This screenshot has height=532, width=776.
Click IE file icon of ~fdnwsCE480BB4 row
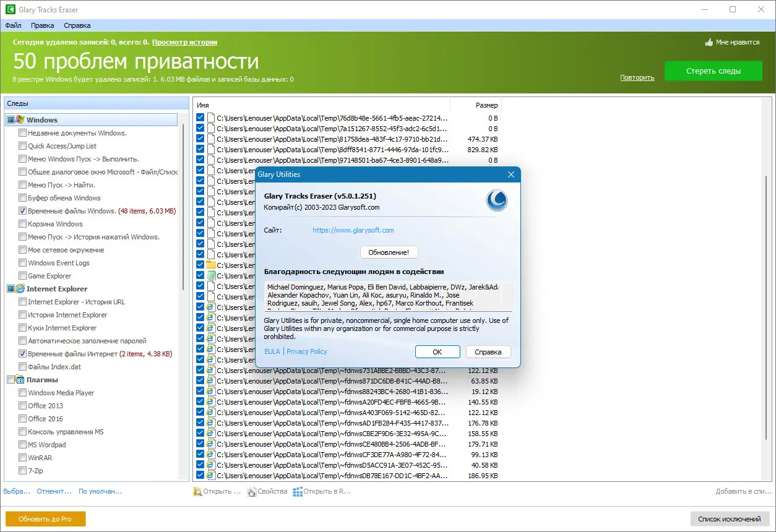tap(210, 444)
